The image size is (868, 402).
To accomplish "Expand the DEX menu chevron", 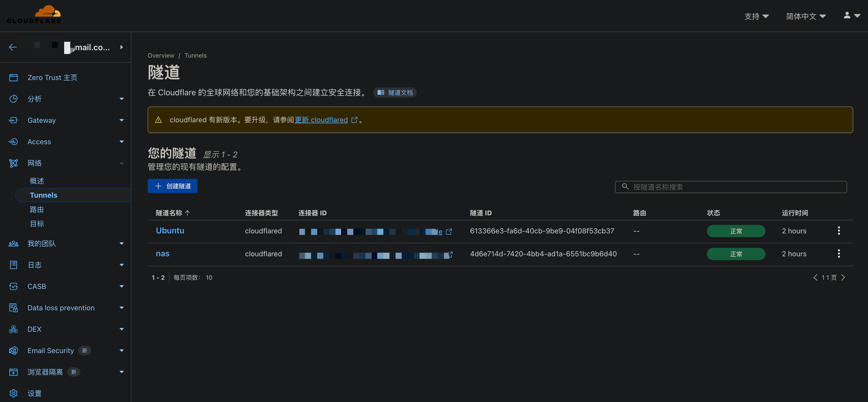I will point(122,329).
